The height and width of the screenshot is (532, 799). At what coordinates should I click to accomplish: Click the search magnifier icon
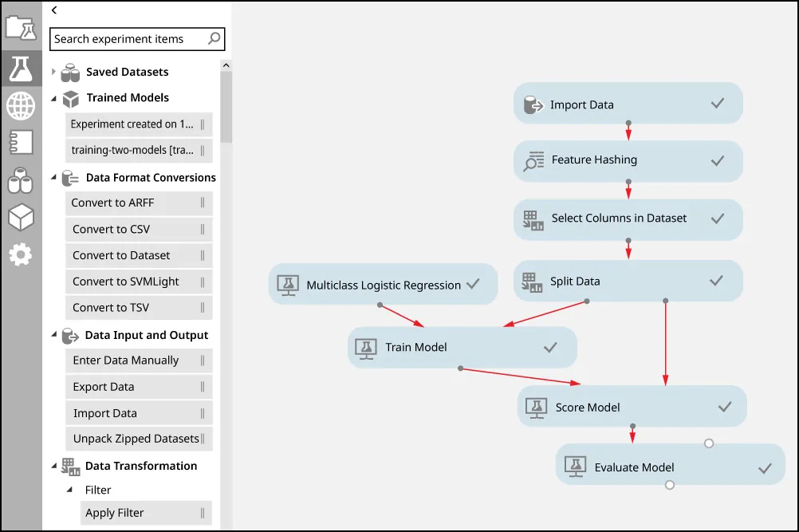[214, 38]
